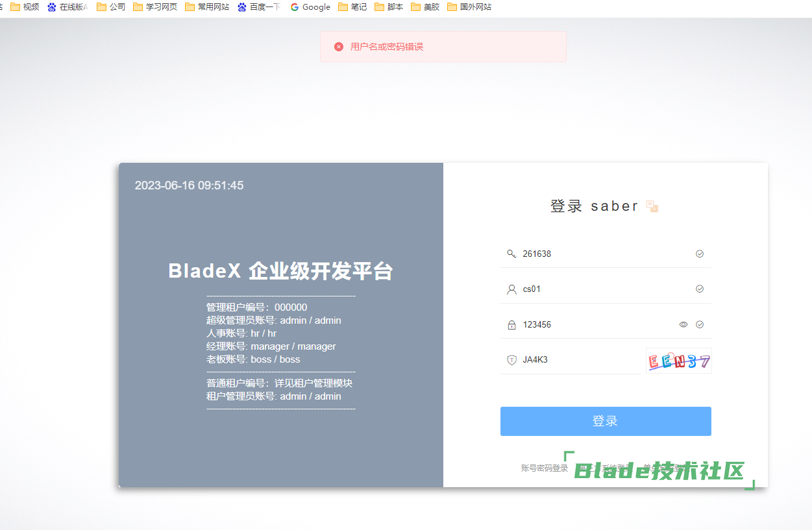This screenshot has height=530, width=812.
Task: Open the 百度一下 bookmark
Action: point(259,7)
